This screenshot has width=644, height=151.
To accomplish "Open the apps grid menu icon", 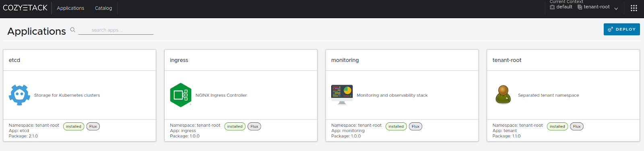I will [634, 8].
